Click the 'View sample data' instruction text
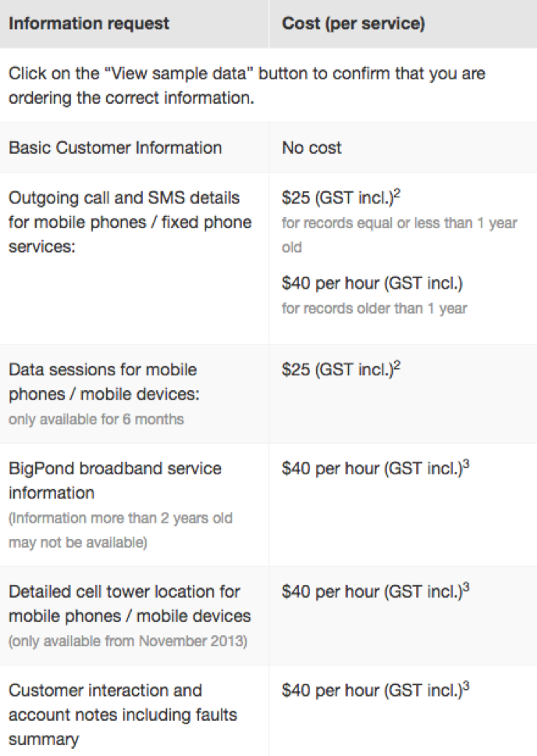Screen dimensions: 537x756 click(247, 86)
